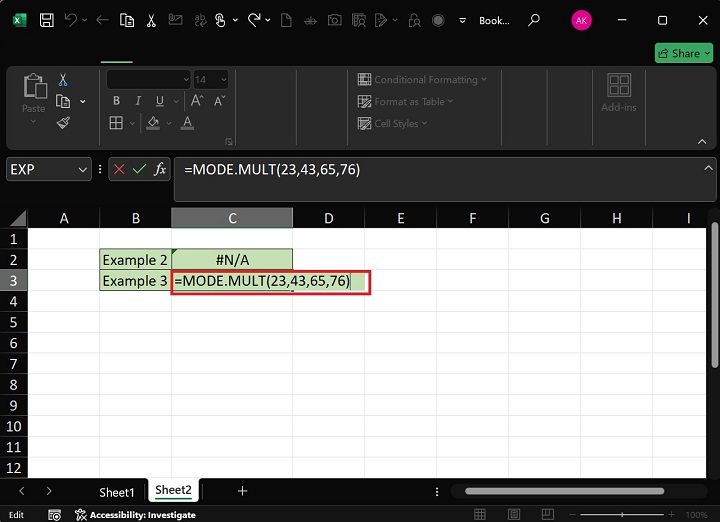The image size is (720, 522).
Task: Open the Name Box dropdown showing EXP
Action: pos(83,170)
